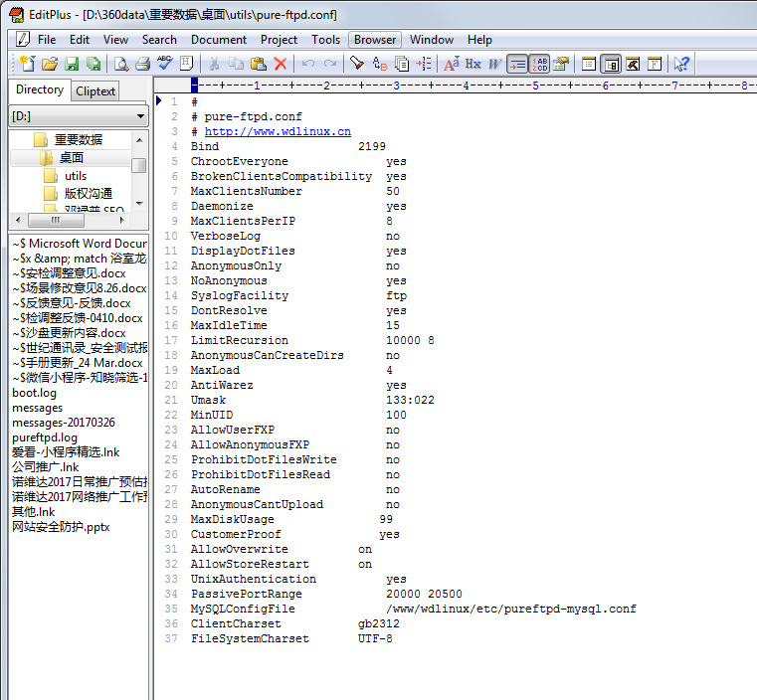Open the Document menu

219,40
